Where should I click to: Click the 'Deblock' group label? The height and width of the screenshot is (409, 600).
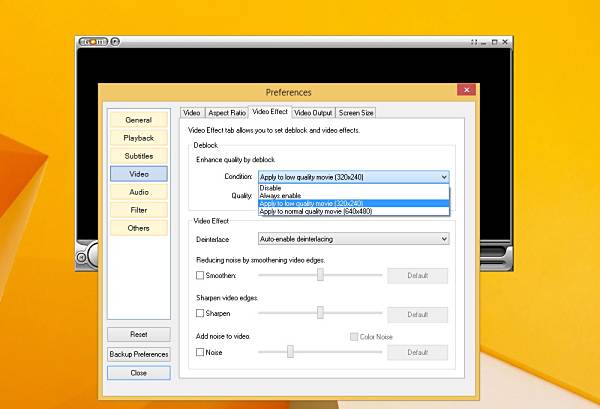click(205, 145)
